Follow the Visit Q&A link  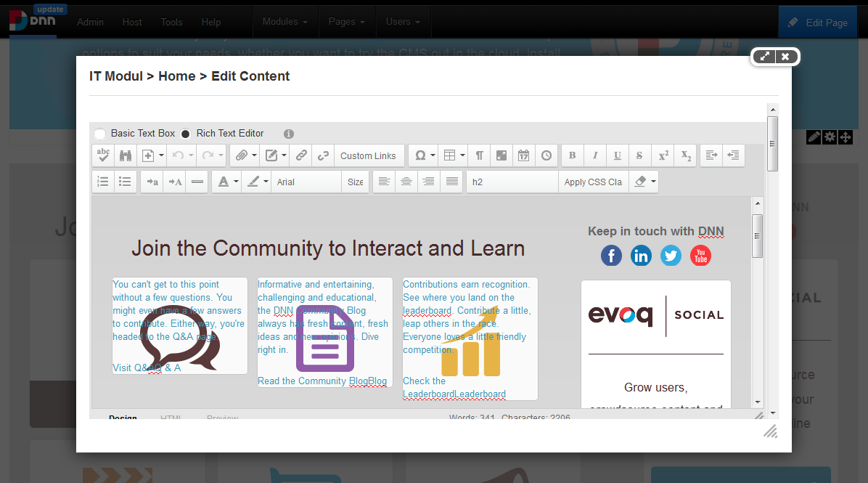coord(147,368)
